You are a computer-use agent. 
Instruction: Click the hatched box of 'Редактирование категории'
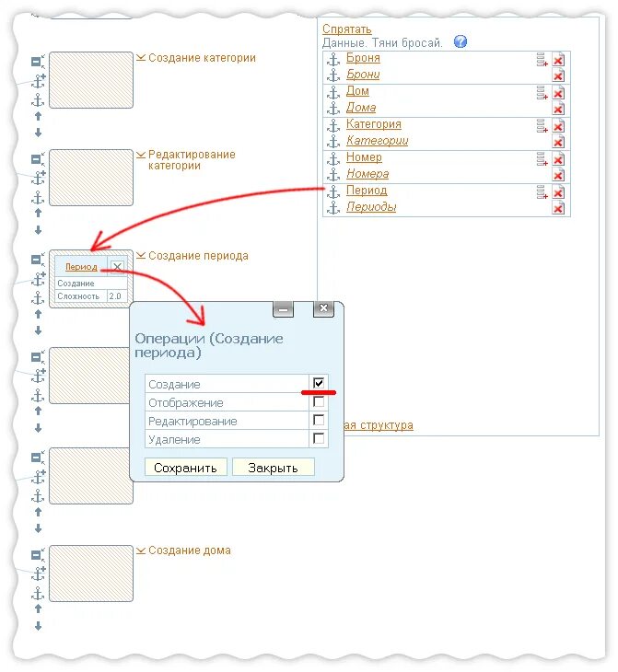click(91, 178)
